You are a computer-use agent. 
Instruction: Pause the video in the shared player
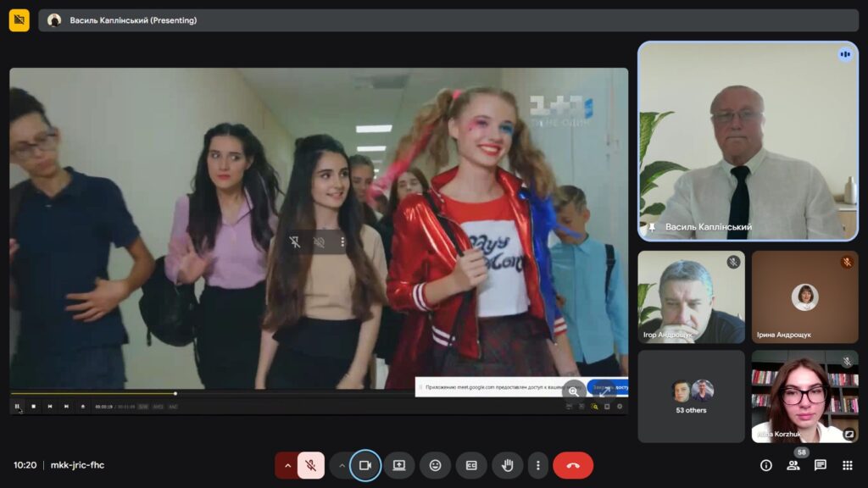17,407
